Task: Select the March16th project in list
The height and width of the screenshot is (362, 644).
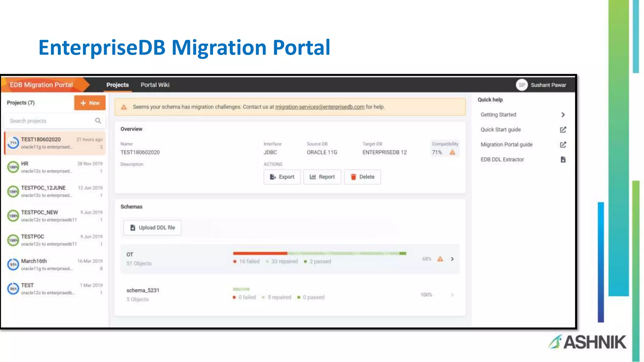Action: [x=55, y=265]
